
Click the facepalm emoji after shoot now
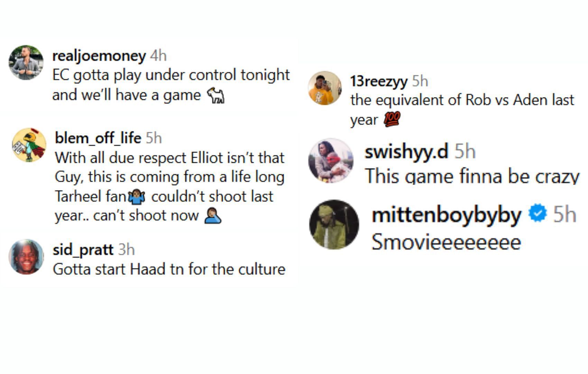(213, 216)
